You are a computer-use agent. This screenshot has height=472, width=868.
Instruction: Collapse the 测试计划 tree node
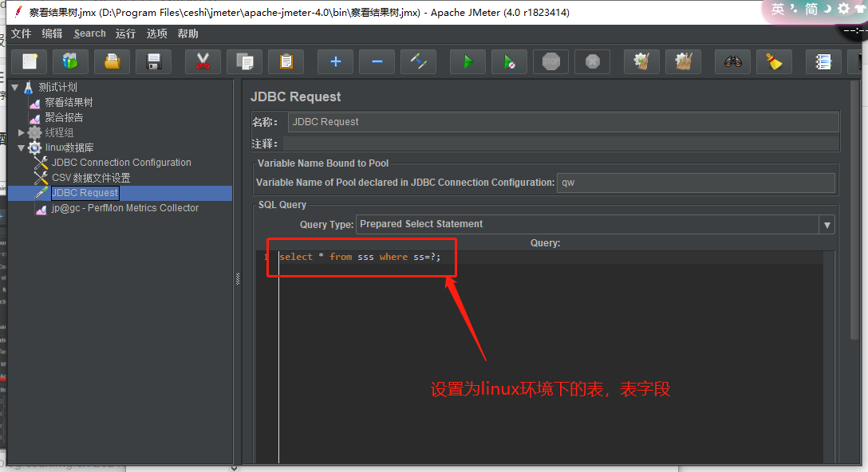click(15, 88)
